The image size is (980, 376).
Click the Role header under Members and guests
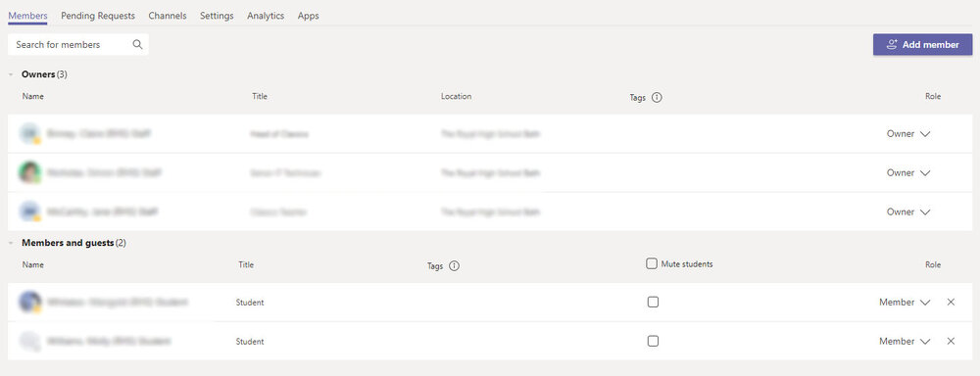(933, 264)
